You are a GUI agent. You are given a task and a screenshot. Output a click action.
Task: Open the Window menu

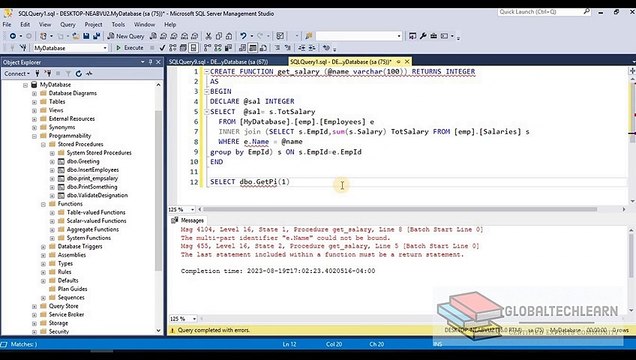pos(144,24)
